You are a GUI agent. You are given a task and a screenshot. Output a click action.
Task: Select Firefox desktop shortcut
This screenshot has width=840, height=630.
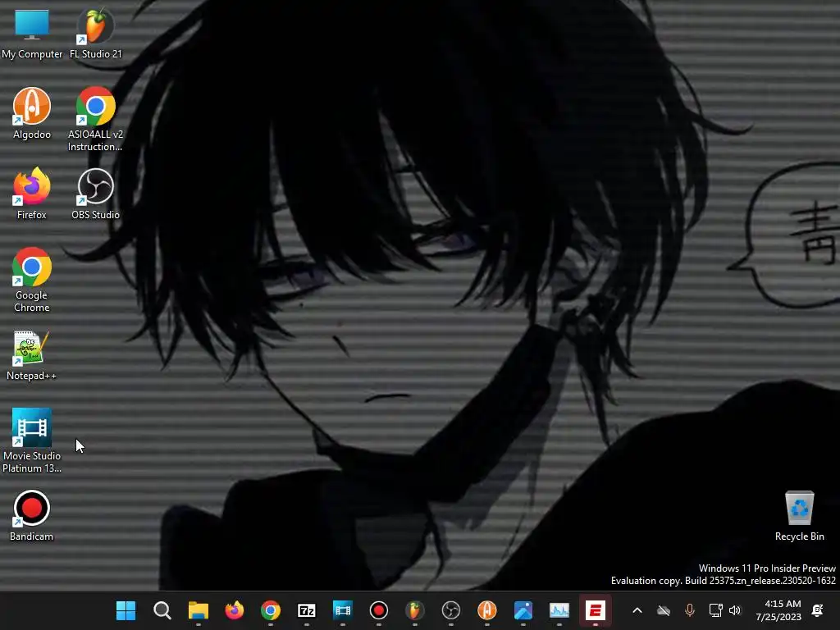[32, 194]
